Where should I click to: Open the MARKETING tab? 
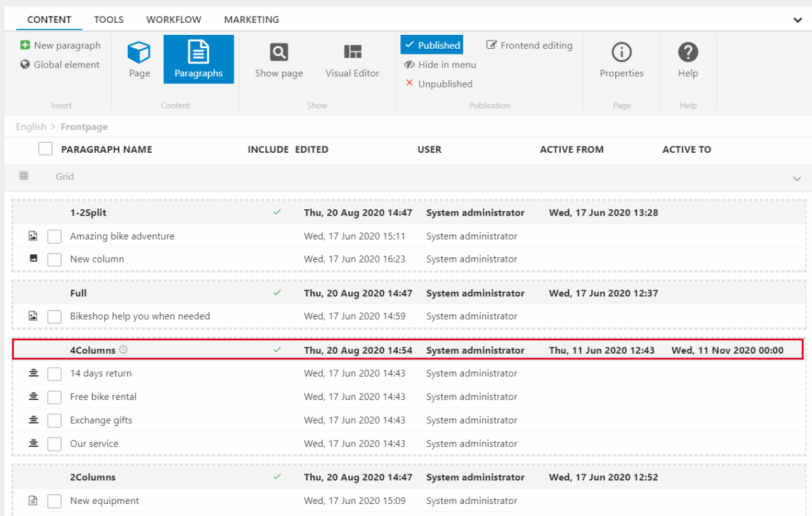[251, 20]
